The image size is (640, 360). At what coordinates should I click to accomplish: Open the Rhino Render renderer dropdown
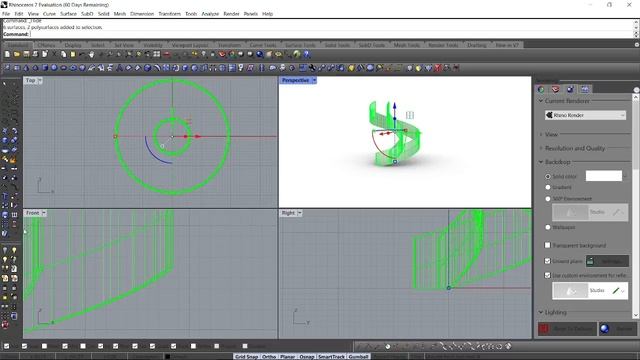tap(585, 115)
